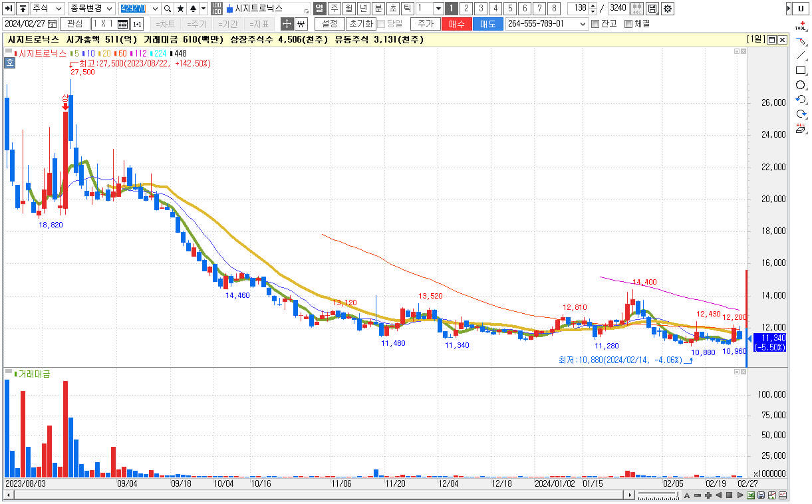This screenshot has height=504, width=812.
Task: Toggle the 60-period moving average legend
Action: pyautogui.click(x=121, y=53)
